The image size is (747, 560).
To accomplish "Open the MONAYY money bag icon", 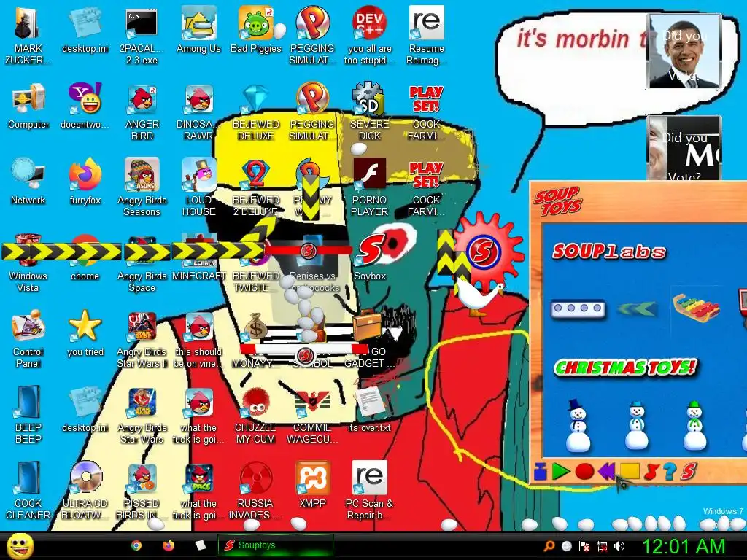I will (x=256, y=339).
